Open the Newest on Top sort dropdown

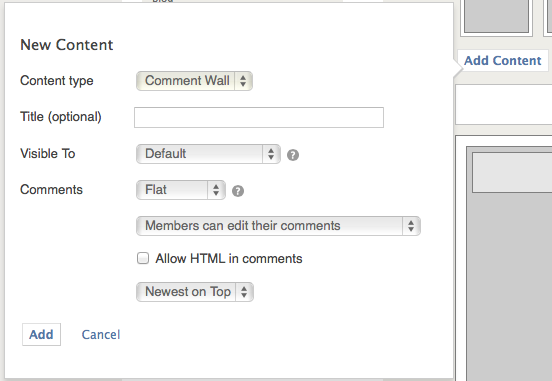coord(195,292)
